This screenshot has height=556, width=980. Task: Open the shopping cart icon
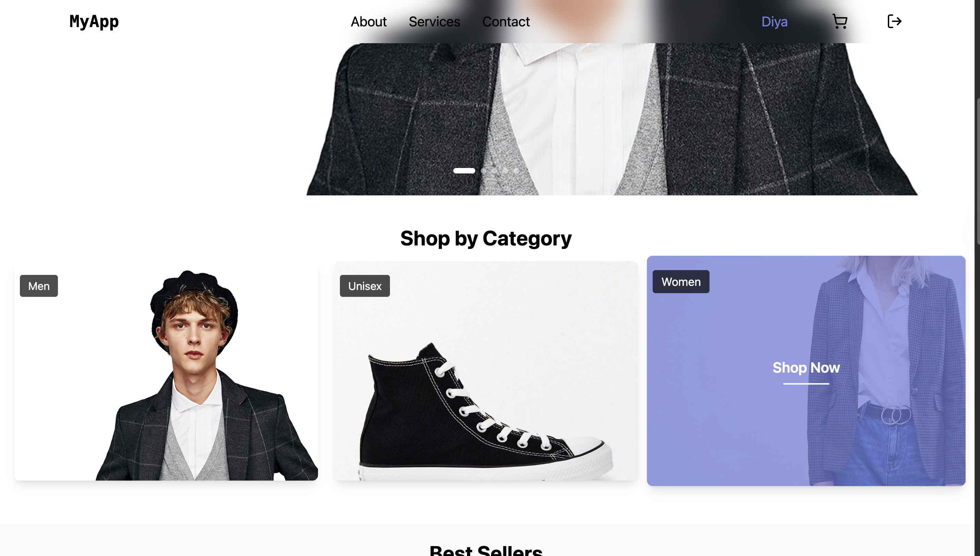[840, 21]
